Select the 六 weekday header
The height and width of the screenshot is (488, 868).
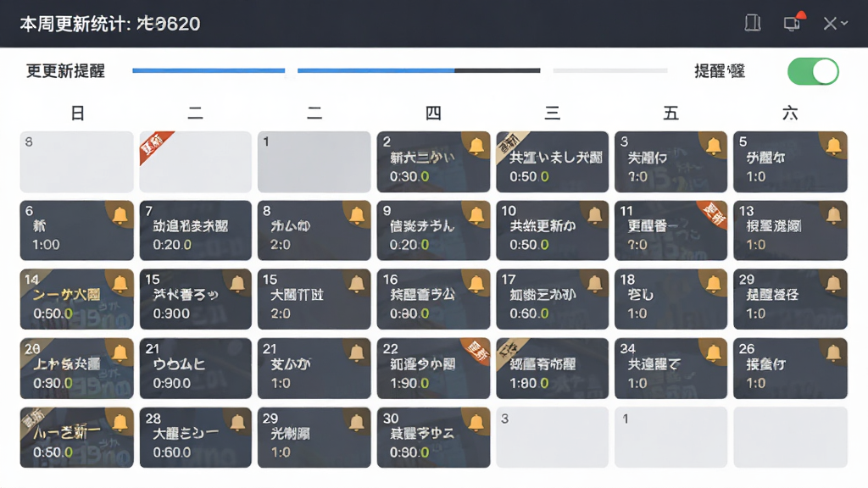(791, 114)
